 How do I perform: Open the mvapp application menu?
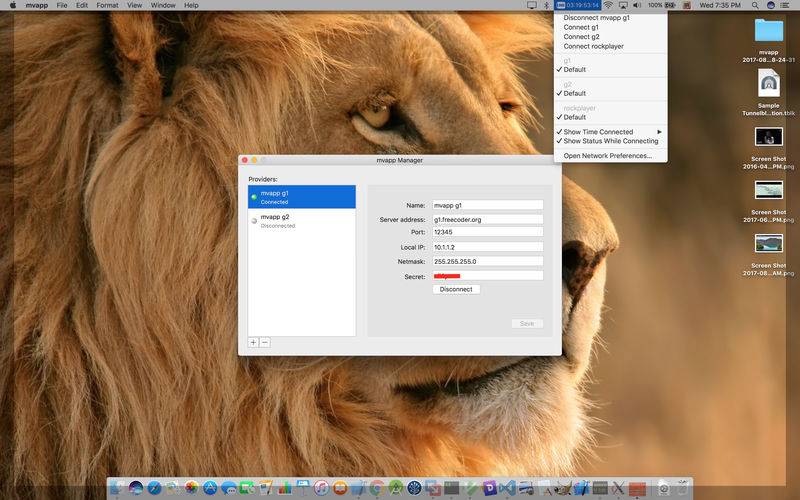(x=37, y=5)
